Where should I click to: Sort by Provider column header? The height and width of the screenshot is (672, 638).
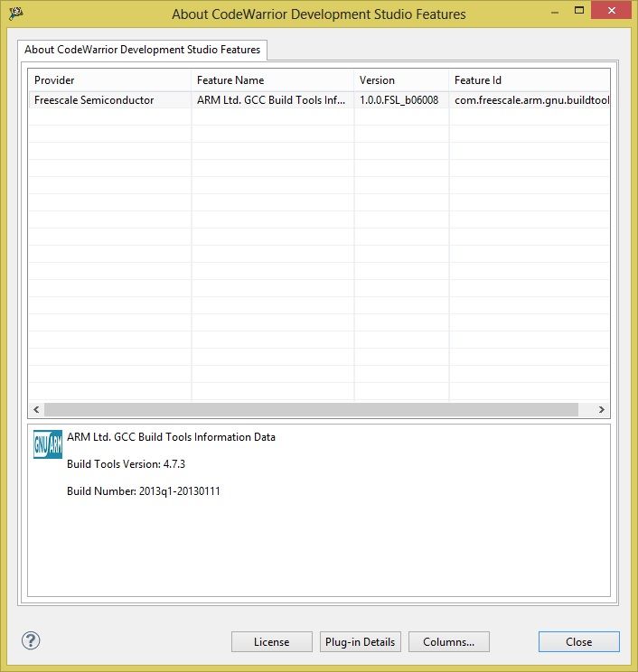tap(109, 80)
